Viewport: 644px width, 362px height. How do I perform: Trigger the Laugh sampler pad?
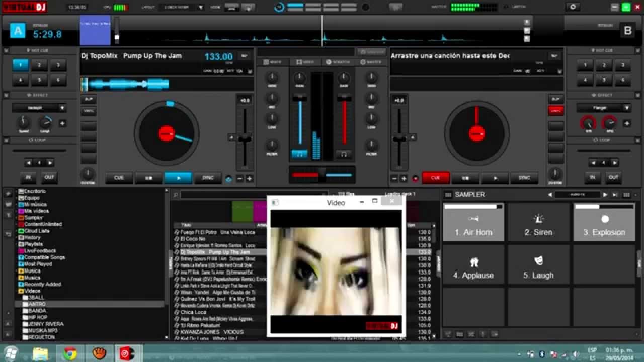[x=538, y=265]
